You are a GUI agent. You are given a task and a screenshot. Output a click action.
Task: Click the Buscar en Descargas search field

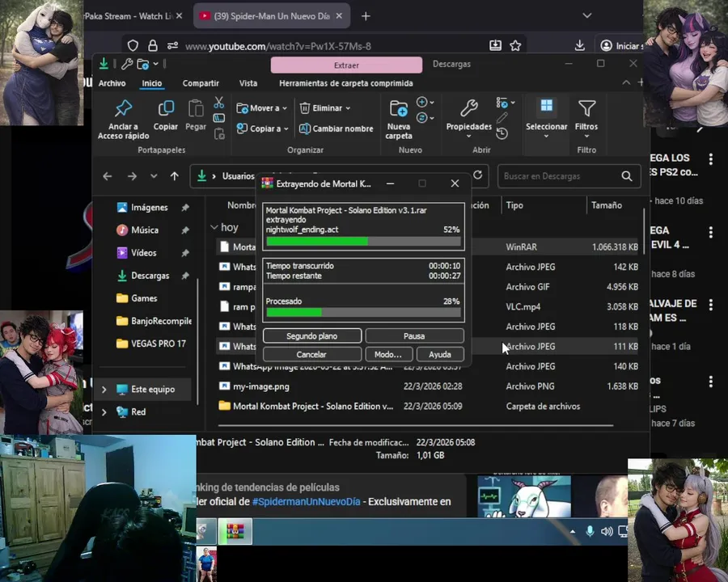569,176
